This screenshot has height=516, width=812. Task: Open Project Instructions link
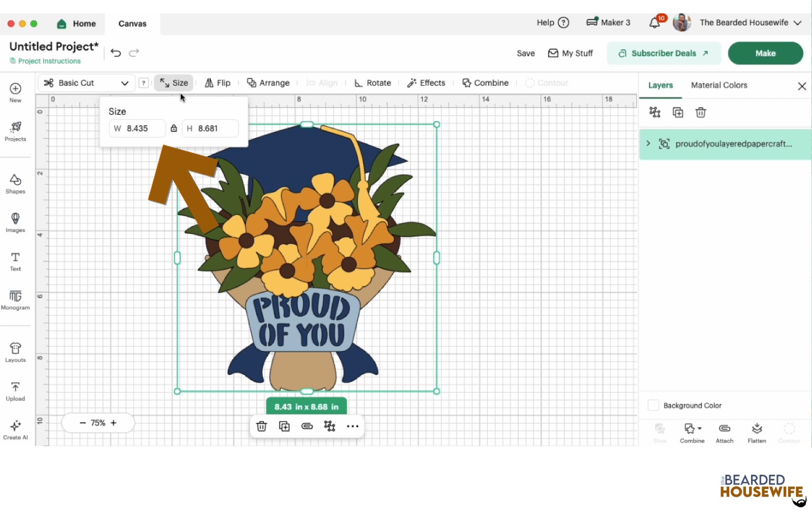[45, 61]
